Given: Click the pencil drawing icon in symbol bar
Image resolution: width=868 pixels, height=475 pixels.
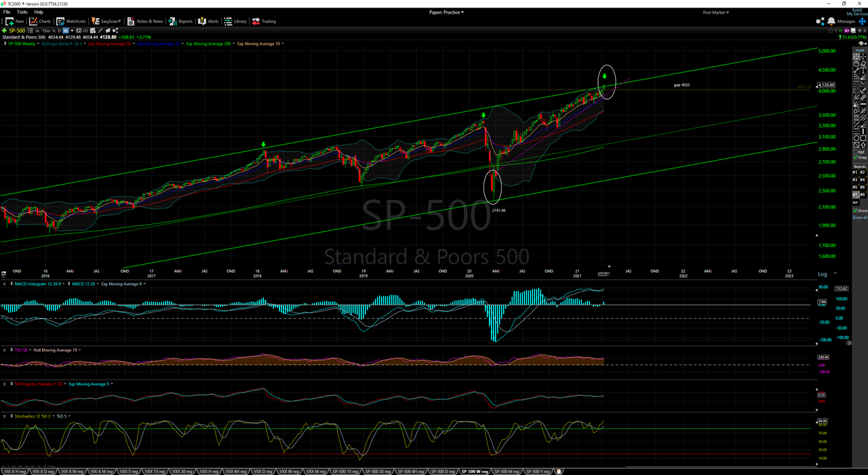Looking at the screenshot, I should pyautogui.click(x=102, y=31).
